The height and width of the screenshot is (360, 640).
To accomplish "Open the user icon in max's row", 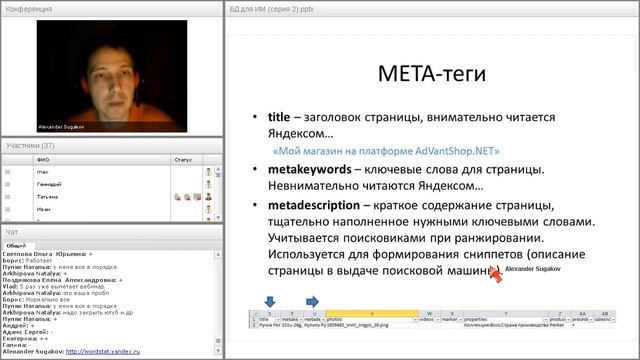I will (209, 172).
